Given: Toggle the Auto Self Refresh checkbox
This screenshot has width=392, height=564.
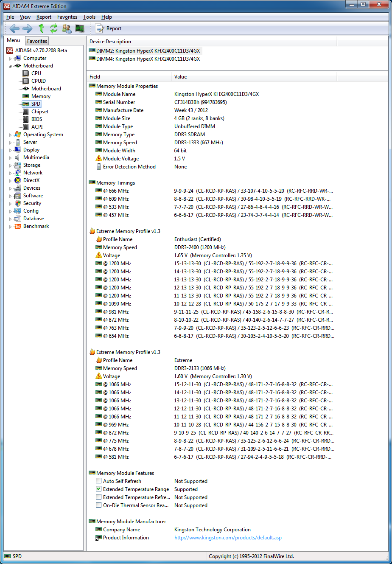Looking at the screenshot, I should 99,481.
